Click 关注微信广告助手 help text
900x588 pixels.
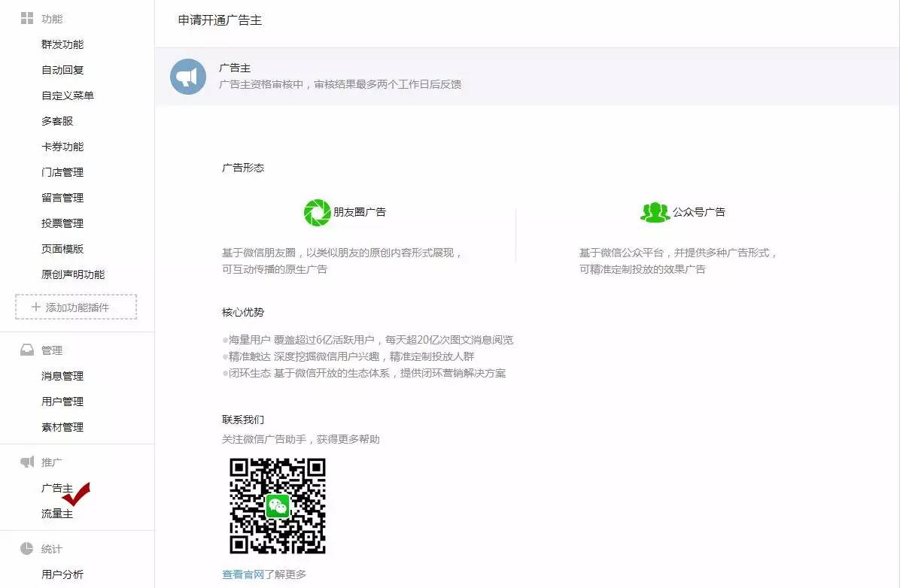[301, 439]
